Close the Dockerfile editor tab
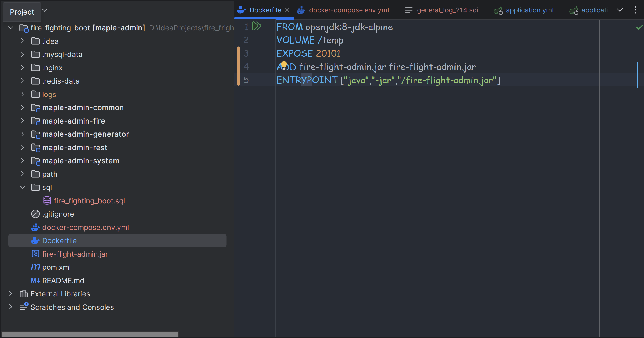Image resolution: width=644 pixels, height=338 pixels. pyautogui.click(x=287, y=10)
